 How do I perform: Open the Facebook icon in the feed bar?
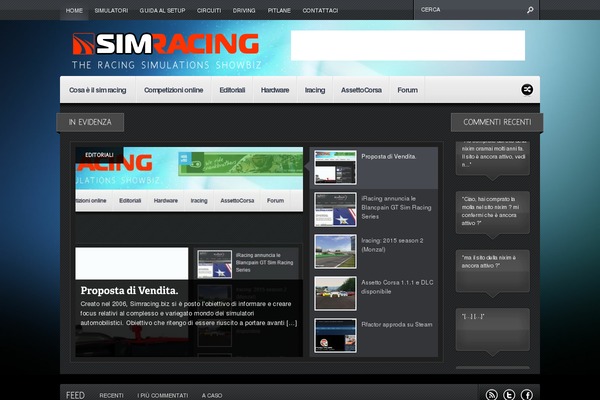click(527, 395)
